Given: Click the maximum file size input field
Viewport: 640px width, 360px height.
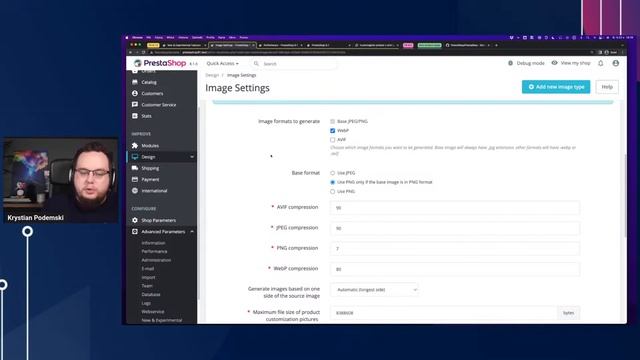Looking at the screenshot, I should tap(444, 313).
